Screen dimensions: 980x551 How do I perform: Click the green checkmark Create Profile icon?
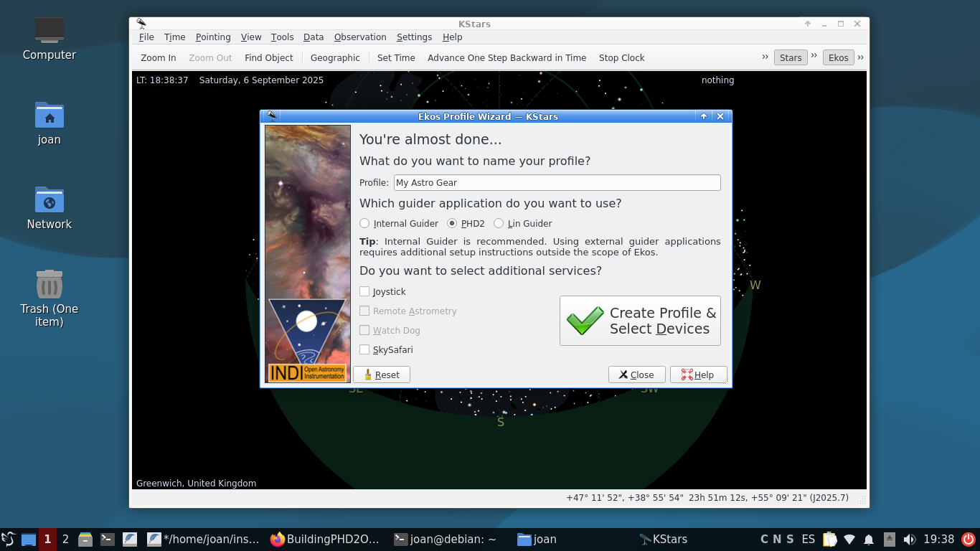(585, 321)
